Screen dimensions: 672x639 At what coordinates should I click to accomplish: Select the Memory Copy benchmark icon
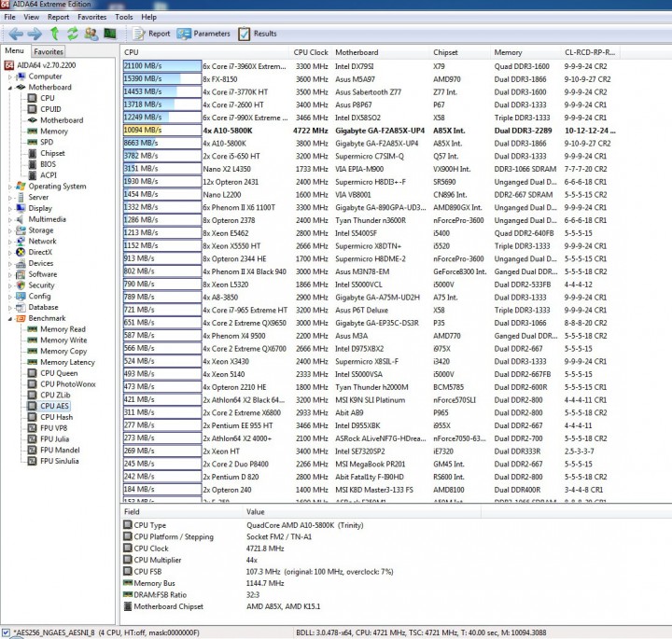pyautogui.click(x=32, y=351)
